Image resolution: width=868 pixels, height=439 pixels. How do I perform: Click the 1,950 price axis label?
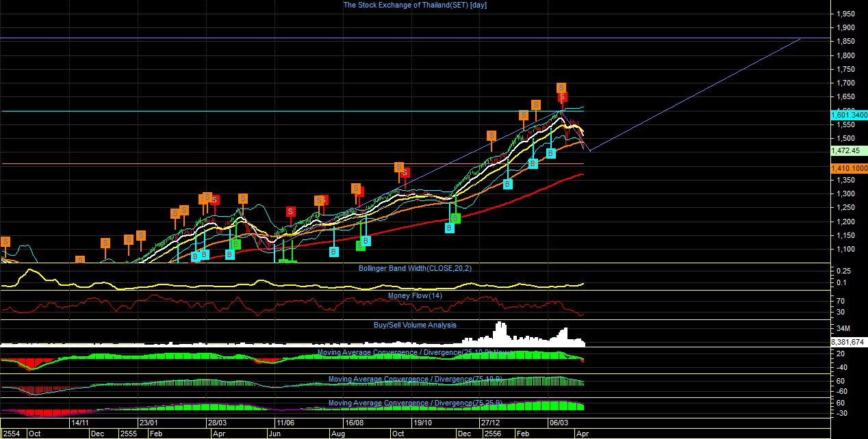(845, 14)
